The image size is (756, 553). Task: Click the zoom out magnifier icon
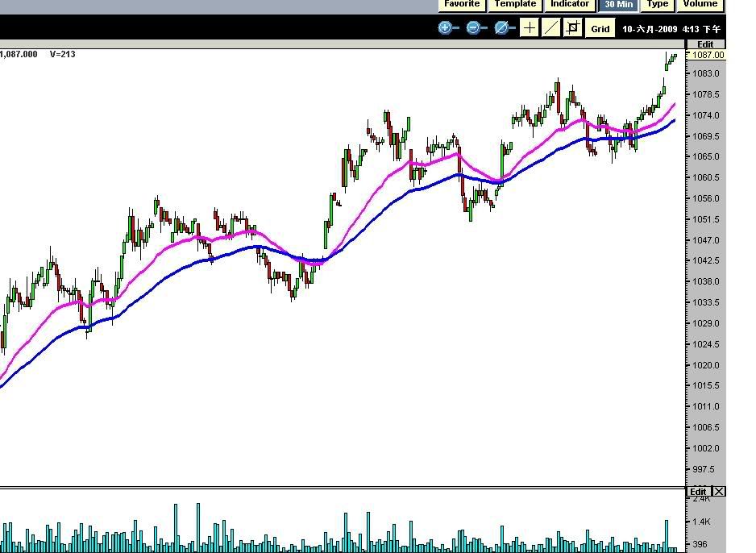coord(475,28)
